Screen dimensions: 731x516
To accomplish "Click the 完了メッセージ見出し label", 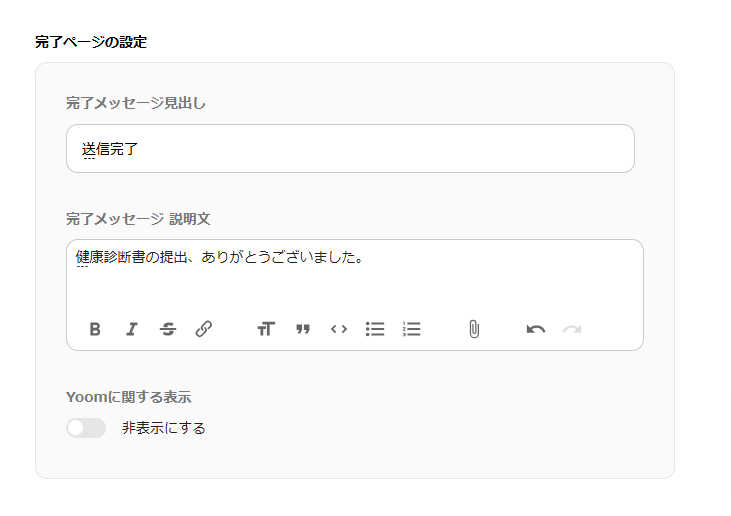I will pos(136,103).
